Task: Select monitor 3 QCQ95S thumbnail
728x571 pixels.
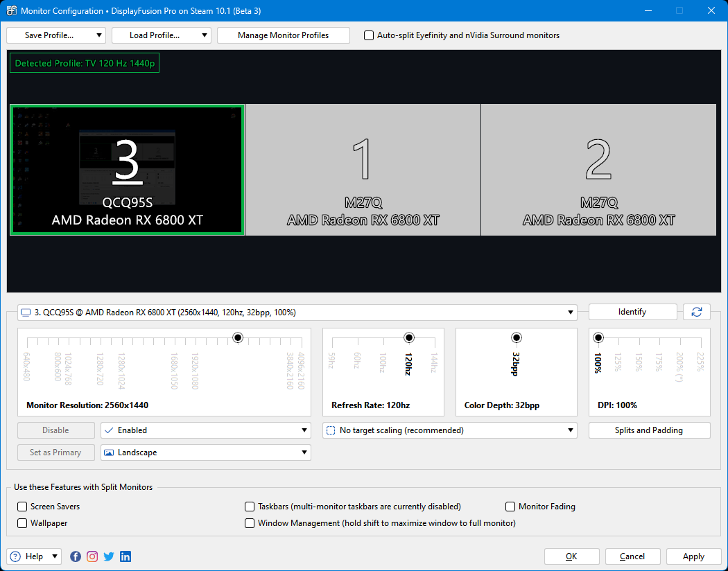Action: (127, 170)
